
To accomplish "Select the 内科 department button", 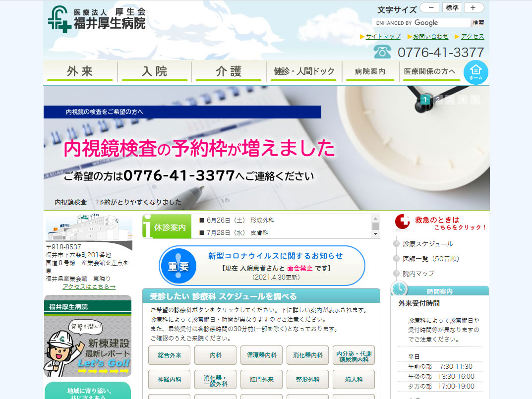I will coord(216,355).
